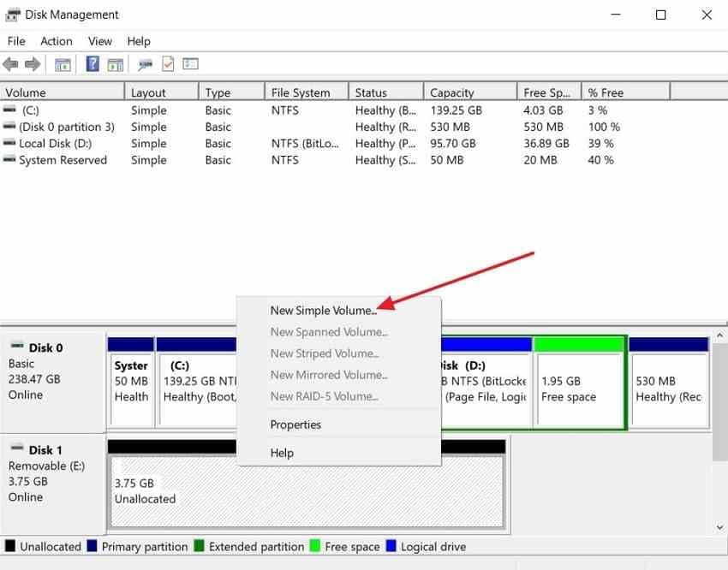Click the blue Logical drive legend swatch
The width and height of the screenshot is (728, 570).
point(391,546)
